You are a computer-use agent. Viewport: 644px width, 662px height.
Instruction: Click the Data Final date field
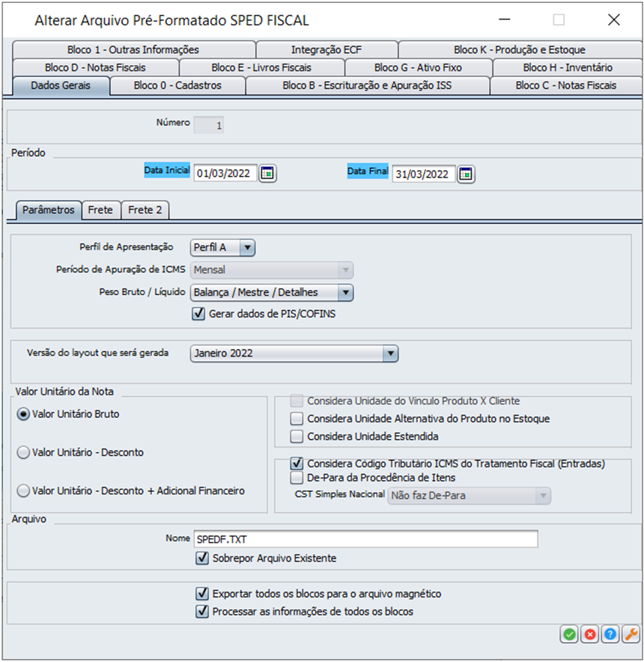coord(424,174)
